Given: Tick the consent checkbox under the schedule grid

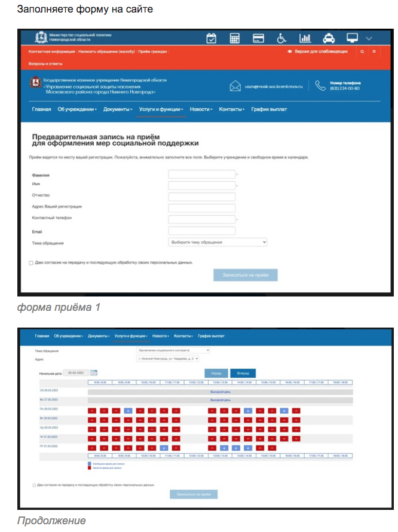Looking at the screenshot, I should [x=34, y=485].
